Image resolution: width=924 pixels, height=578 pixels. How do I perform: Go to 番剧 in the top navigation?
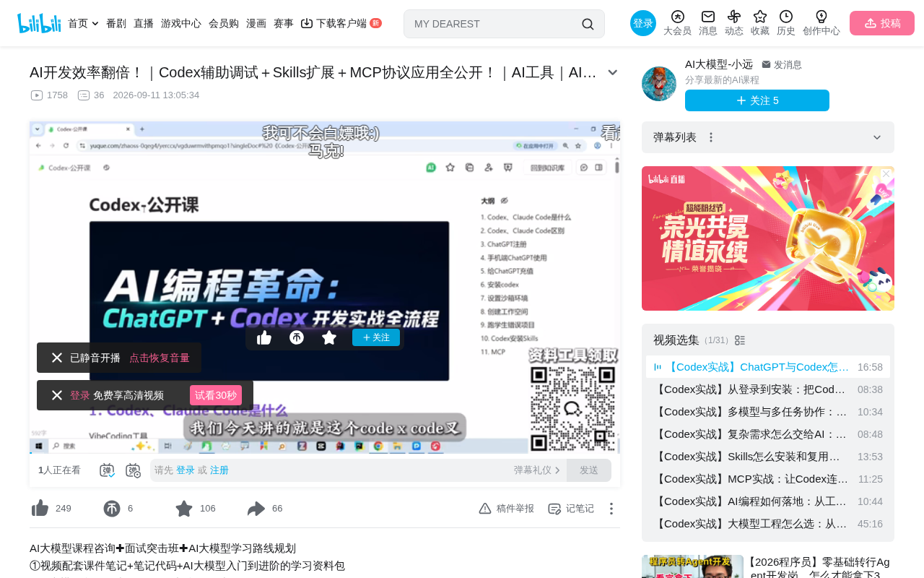[116, 23]
